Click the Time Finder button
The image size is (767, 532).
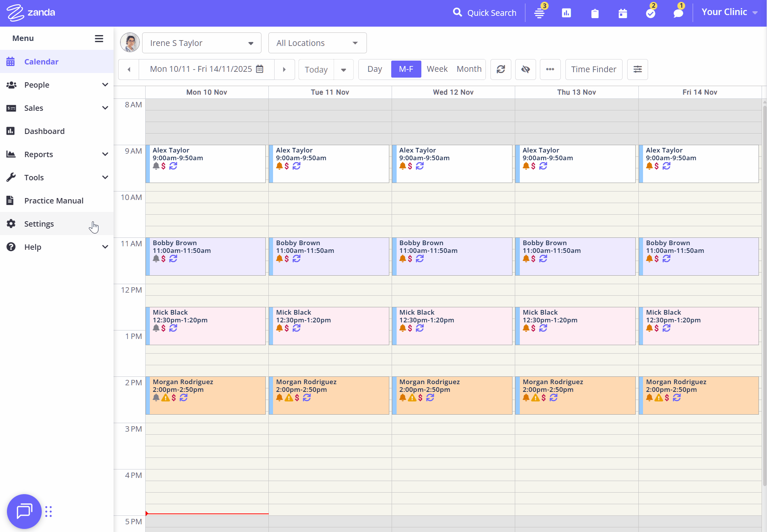(x=594, y=69)
